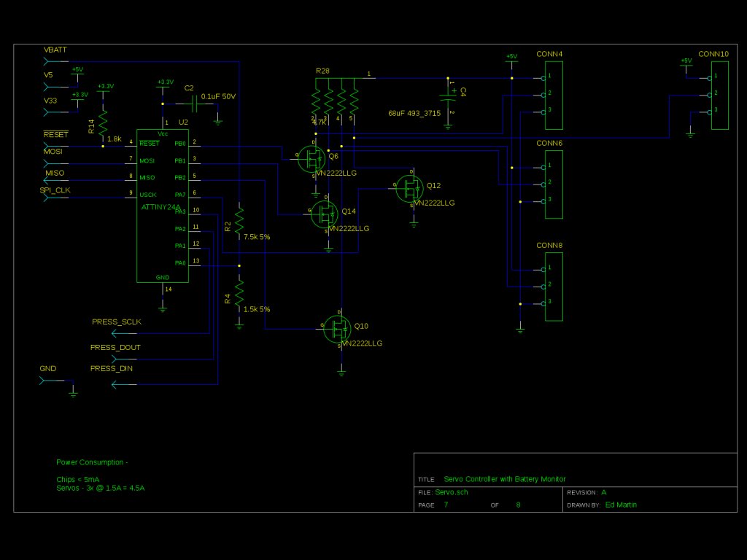This screenshot has width=747, height=560.
Task: Click the VBATT input port arrow
Action: click(55, 61)
